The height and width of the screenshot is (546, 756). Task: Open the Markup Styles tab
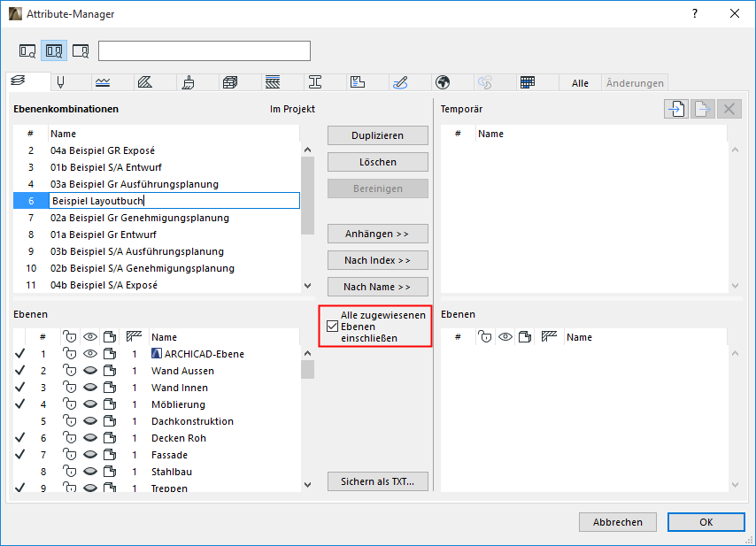click(x=400, y=82)
